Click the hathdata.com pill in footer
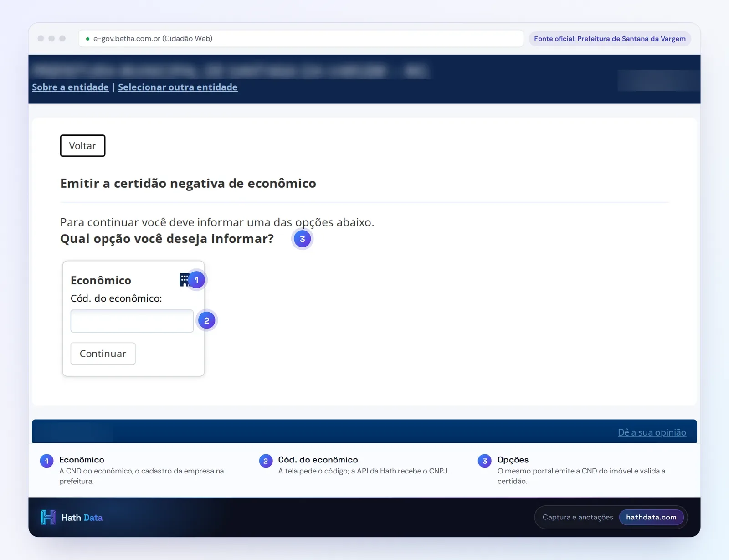The image size is (729, 560). 651,517
